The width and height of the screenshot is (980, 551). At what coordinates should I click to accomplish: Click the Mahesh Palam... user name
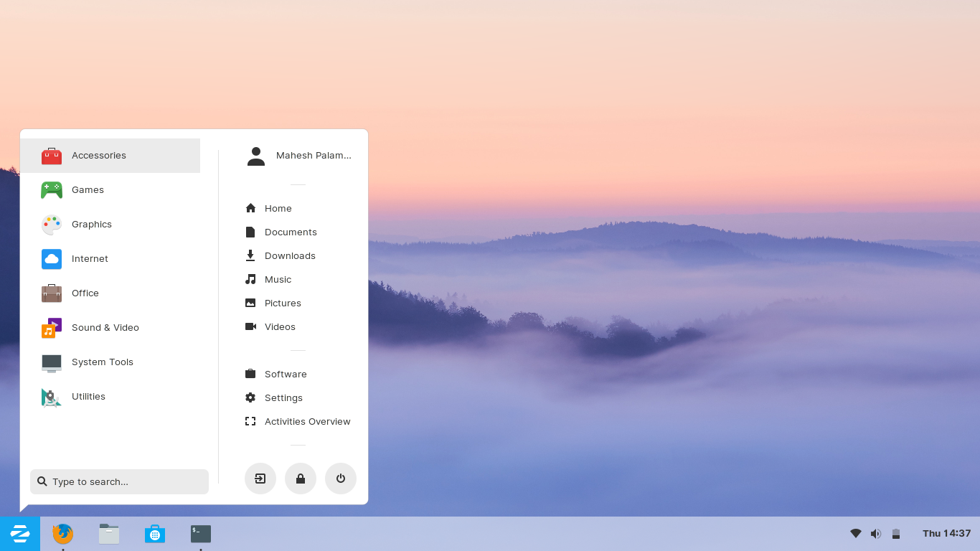coord(314,156)
